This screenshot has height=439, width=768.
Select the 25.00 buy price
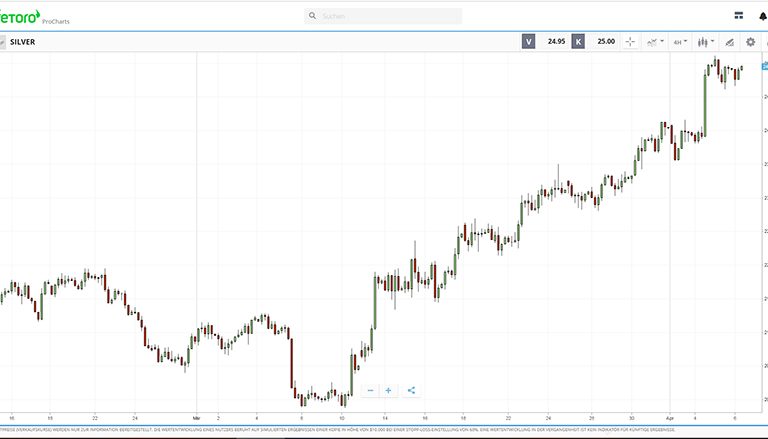click(x=606, y=42)
